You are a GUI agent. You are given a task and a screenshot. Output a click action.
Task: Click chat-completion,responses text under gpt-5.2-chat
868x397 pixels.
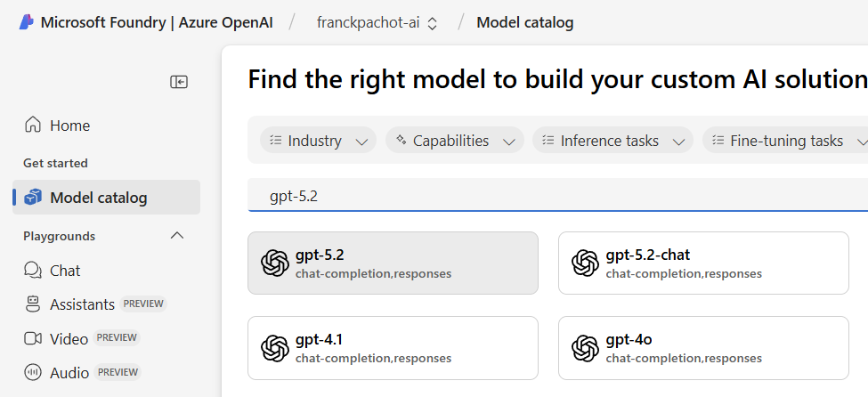(x=684, y=273)
